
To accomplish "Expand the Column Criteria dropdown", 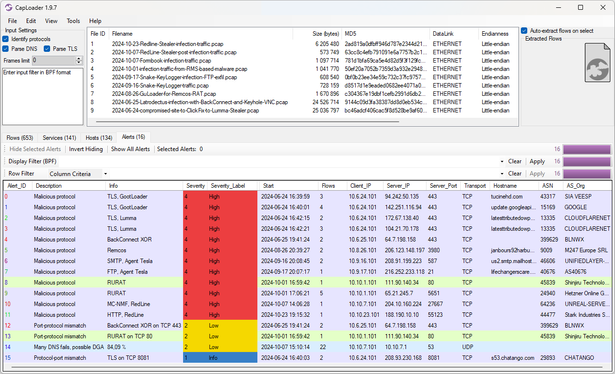I will click(106, 174).
